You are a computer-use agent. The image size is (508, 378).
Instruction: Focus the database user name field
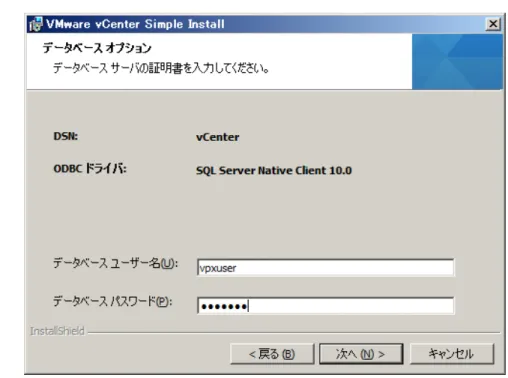(325, 267)
